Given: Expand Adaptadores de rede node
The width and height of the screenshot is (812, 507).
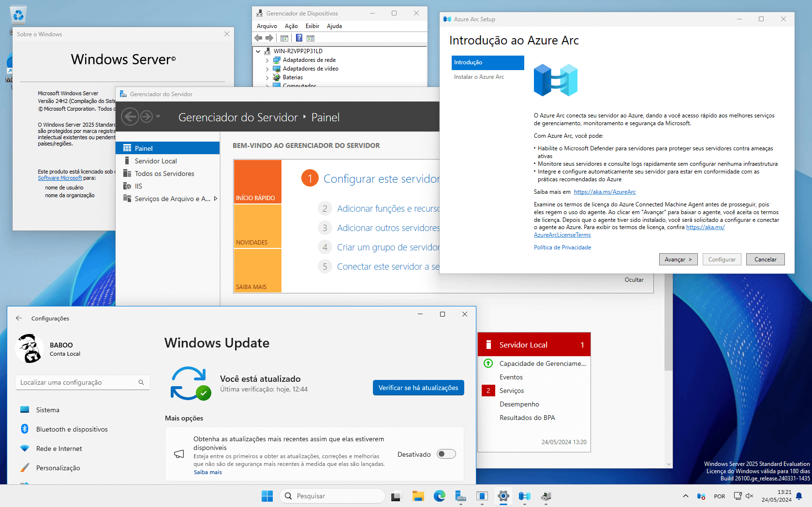Looking at the screenshot, I should click(267, 60).
